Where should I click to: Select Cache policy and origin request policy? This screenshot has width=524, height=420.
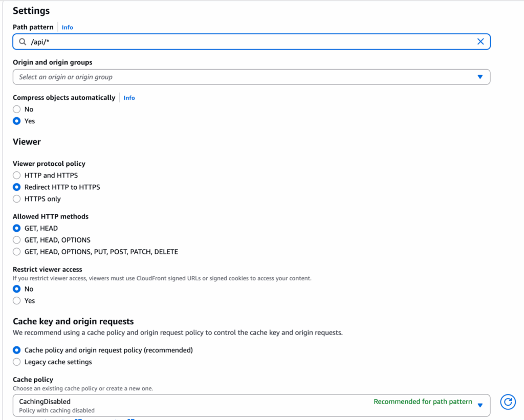click(17, 350)
